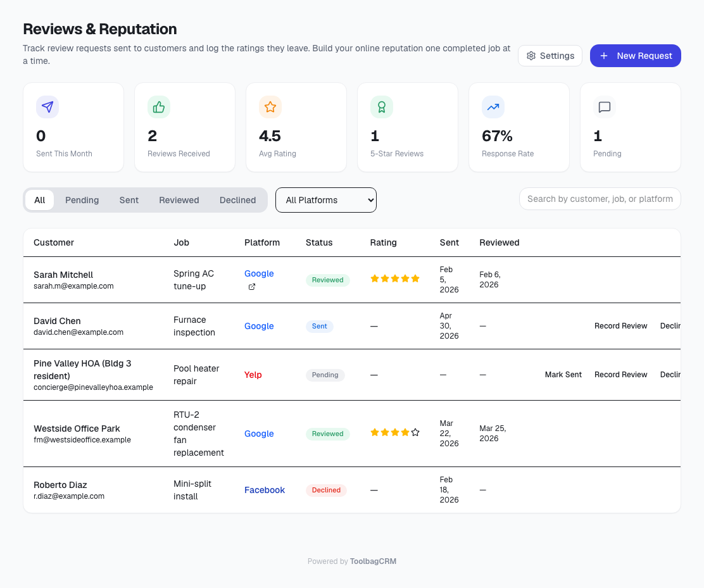Click the Sent status badge for David Chen
Screen dimensions: 704x588
319,327
